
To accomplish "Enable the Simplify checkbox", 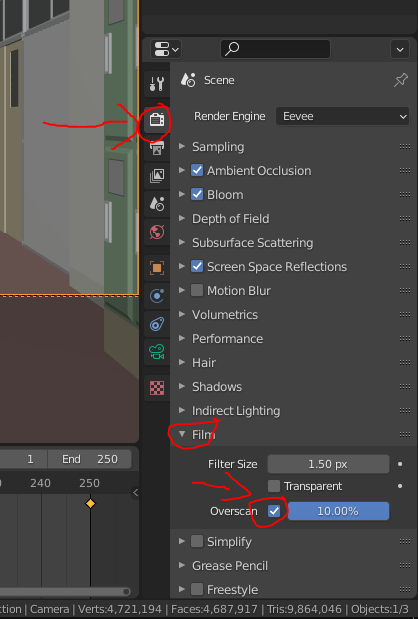I will (x=197, y=541).
